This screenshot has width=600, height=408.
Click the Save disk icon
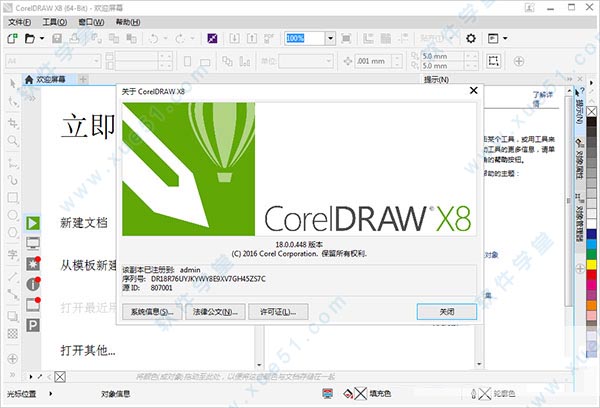[x=57, y=38]
